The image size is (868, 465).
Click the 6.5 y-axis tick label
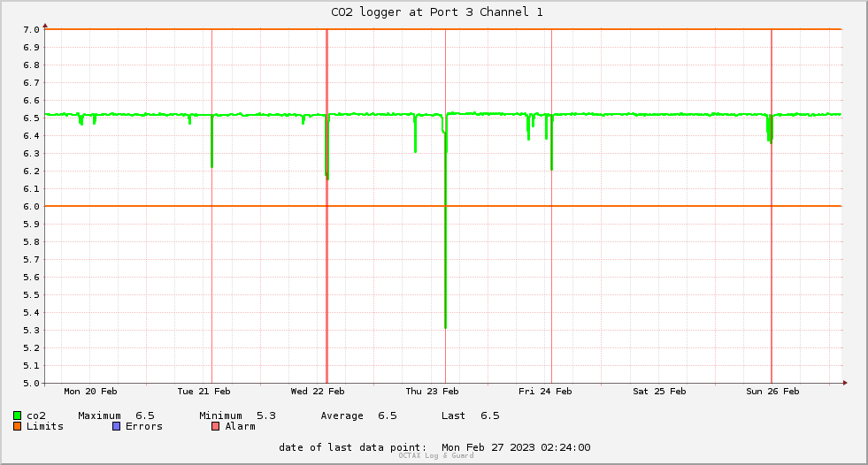click(32, 118)
